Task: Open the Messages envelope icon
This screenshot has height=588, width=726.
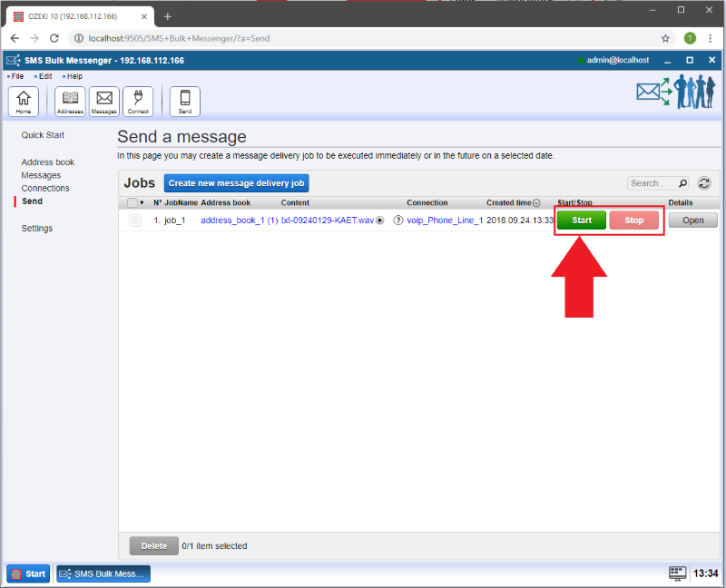Action: coord(104,102)
